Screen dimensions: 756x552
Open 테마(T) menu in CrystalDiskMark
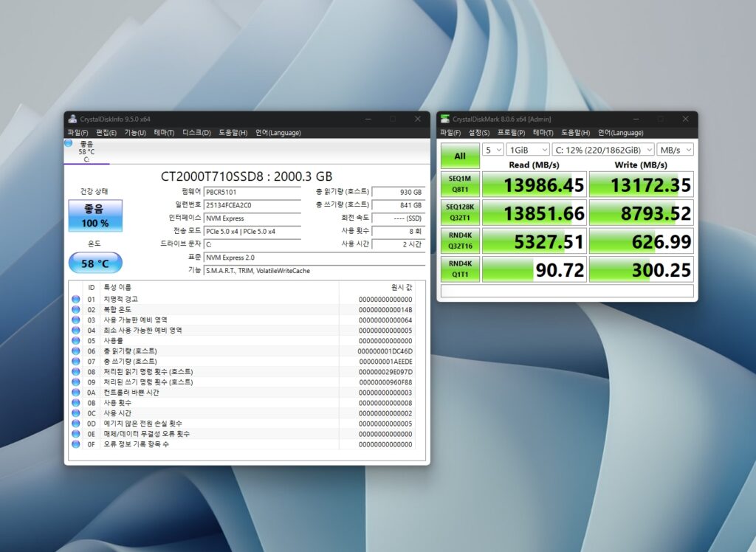(x=543, y=133)
